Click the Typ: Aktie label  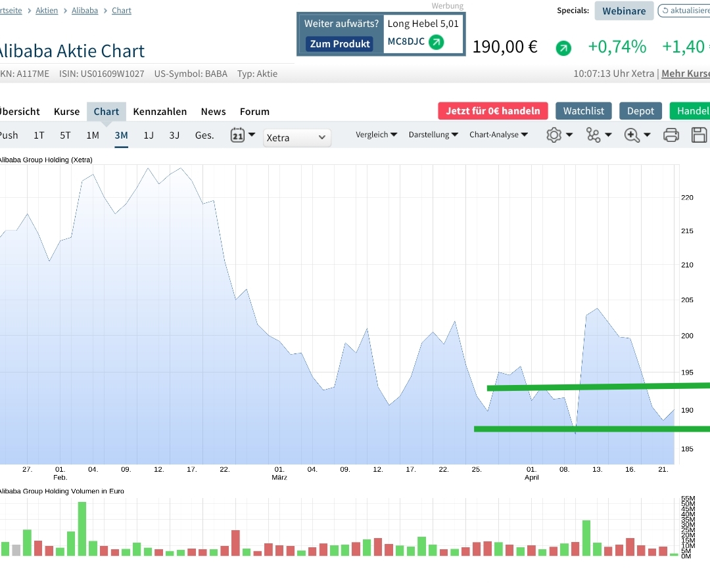pyautogui.click(x=257, y=74)
